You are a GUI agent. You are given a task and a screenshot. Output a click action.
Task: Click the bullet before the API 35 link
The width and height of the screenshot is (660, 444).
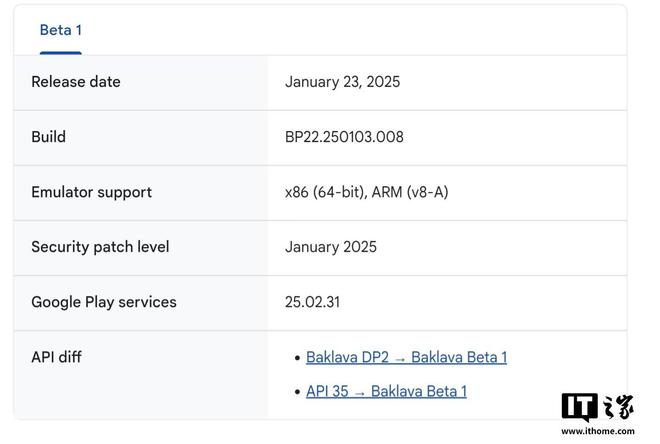pyautogui.click(x=297, y=392)
